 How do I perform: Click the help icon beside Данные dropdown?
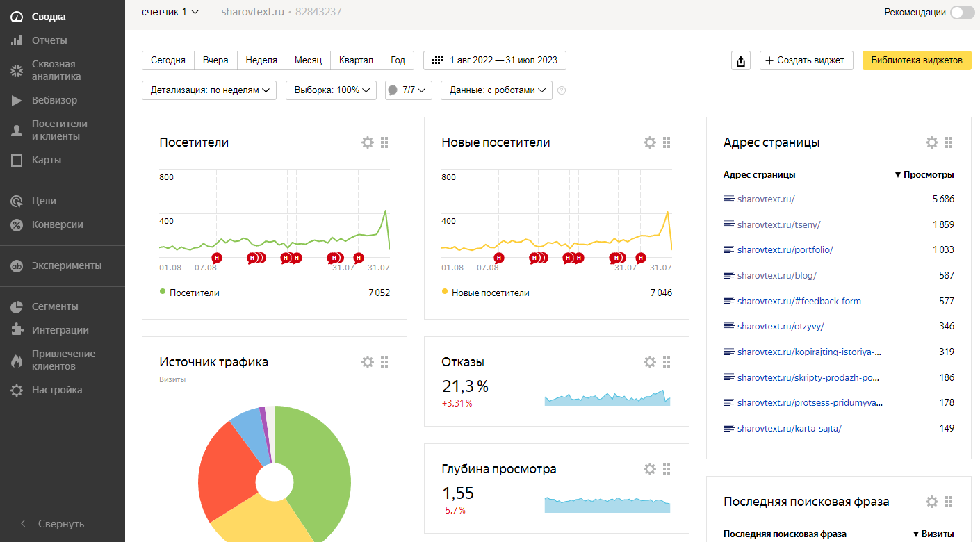point(562,90)
